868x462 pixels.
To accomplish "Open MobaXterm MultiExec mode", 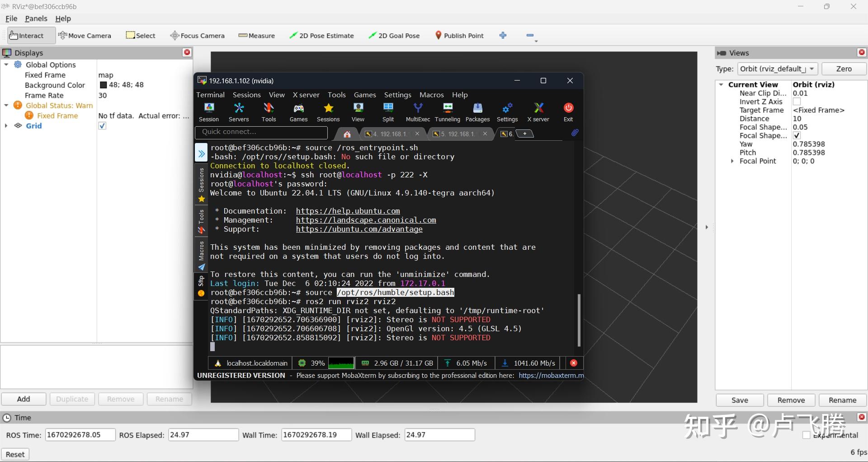I will [x=417, y=111].
